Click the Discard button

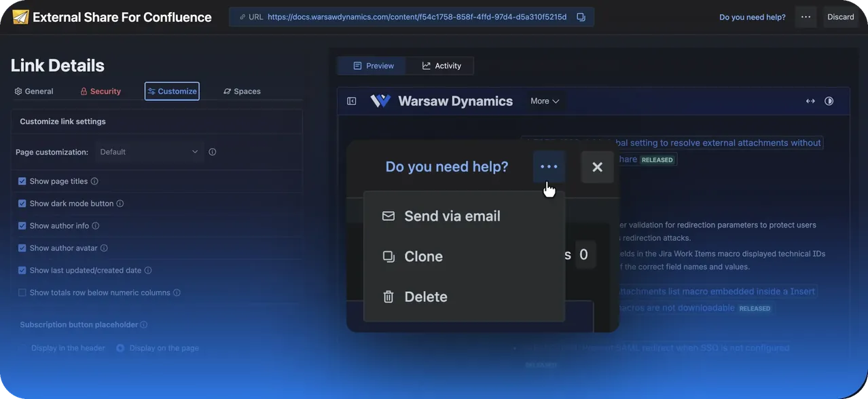840,17
